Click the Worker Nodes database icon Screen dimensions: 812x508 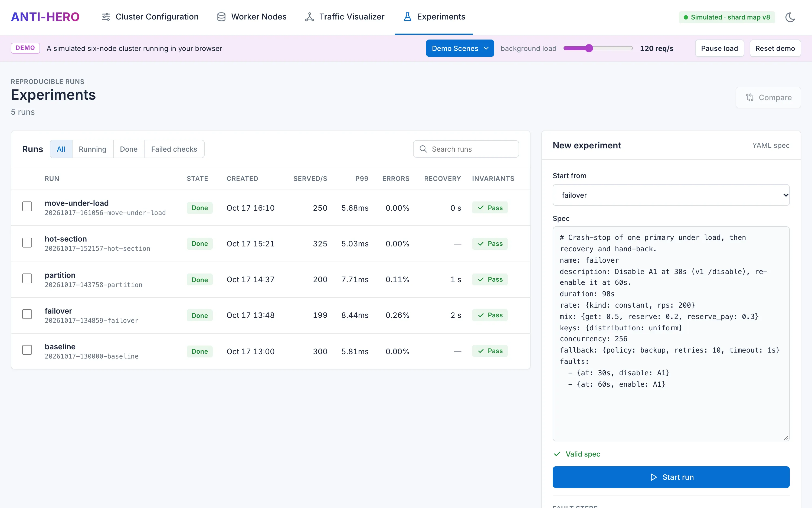pos(221,17)
